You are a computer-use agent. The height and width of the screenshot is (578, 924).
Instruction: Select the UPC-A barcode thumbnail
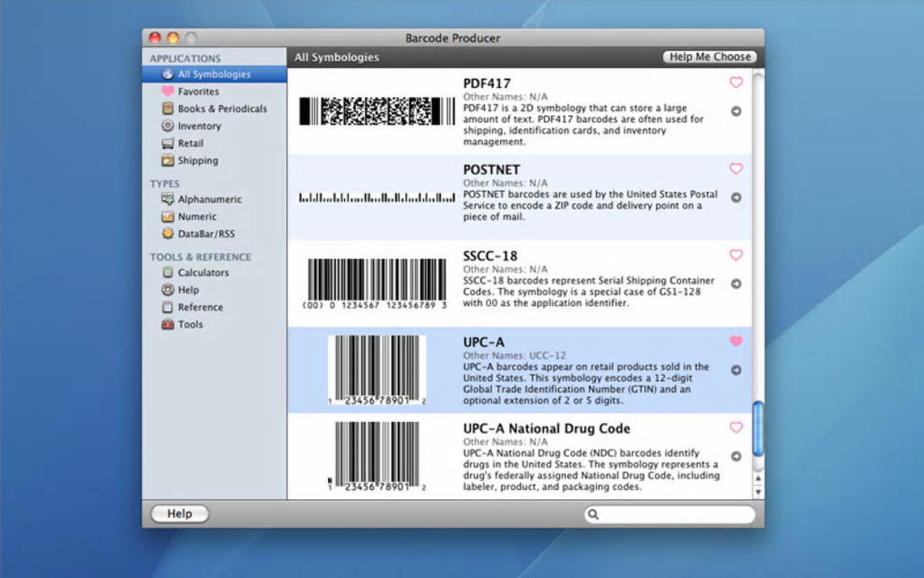[377, 370]
